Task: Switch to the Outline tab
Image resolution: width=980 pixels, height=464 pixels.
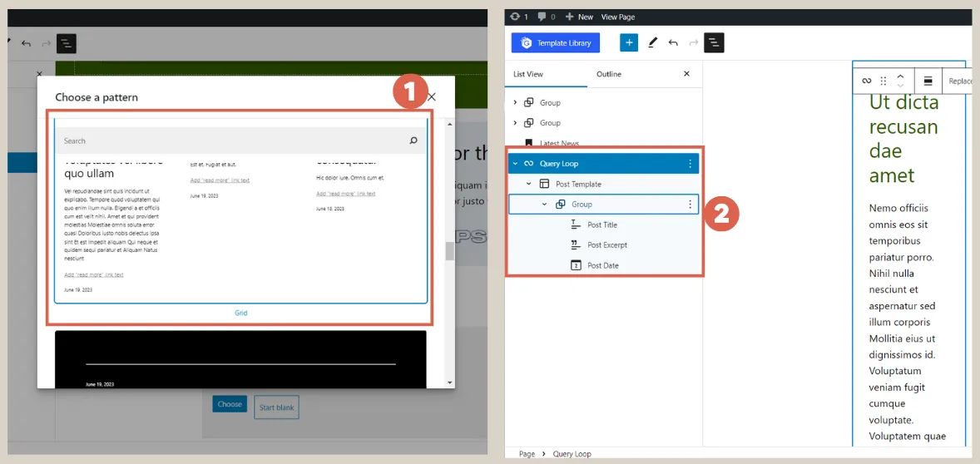Action: (x=609, y=74)
